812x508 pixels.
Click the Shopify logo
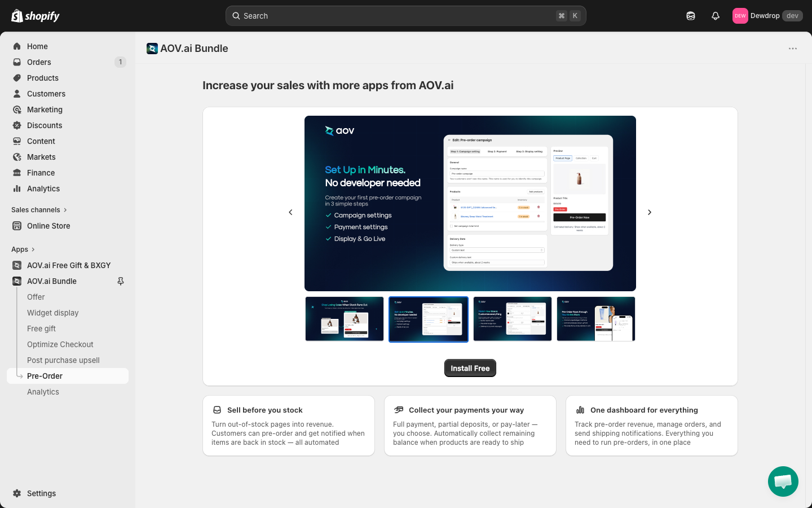tap(36, 16)
